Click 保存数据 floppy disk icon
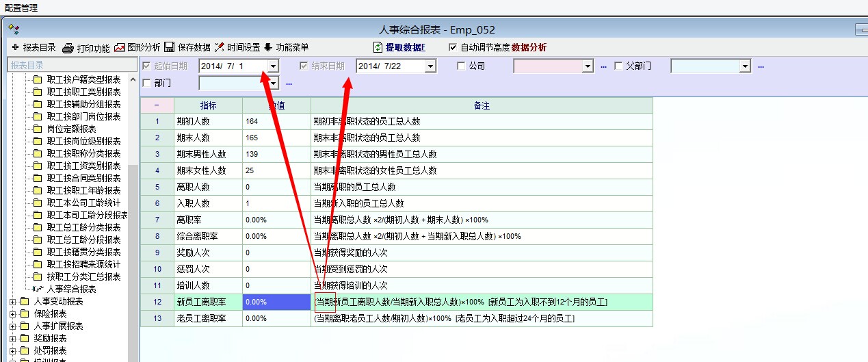Image resolution: width=868 pixels, height=362 pixels. coord(169,47)
